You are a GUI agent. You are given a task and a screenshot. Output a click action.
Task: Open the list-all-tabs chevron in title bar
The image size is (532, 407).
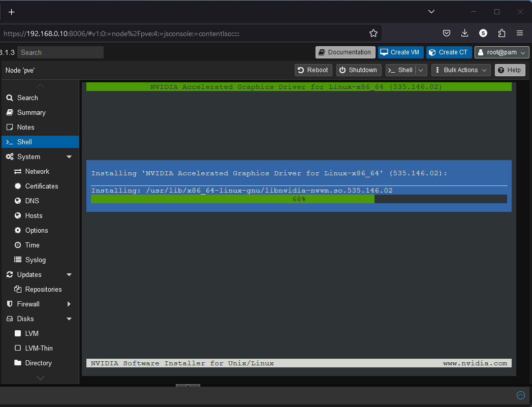point(431,12)
